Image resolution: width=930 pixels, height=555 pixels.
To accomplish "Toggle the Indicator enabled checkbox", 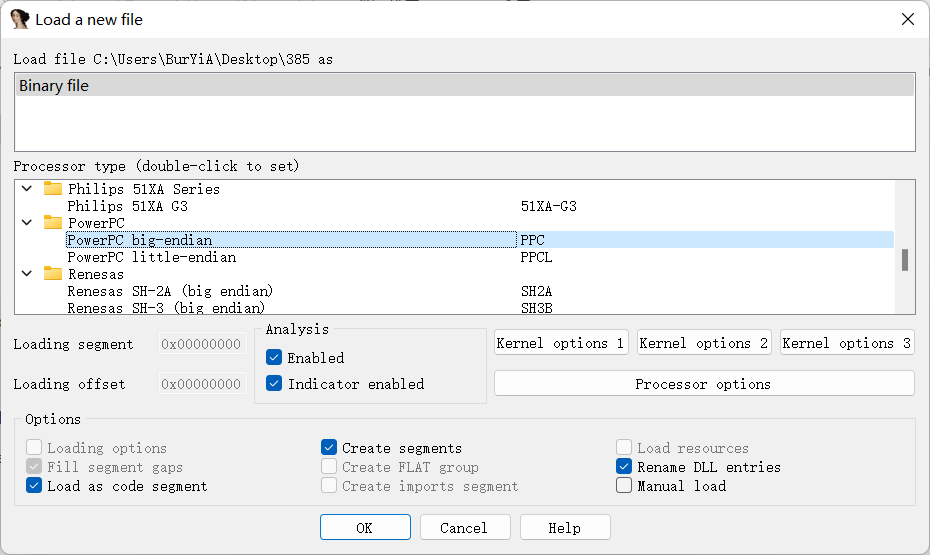I will point(274,384).
